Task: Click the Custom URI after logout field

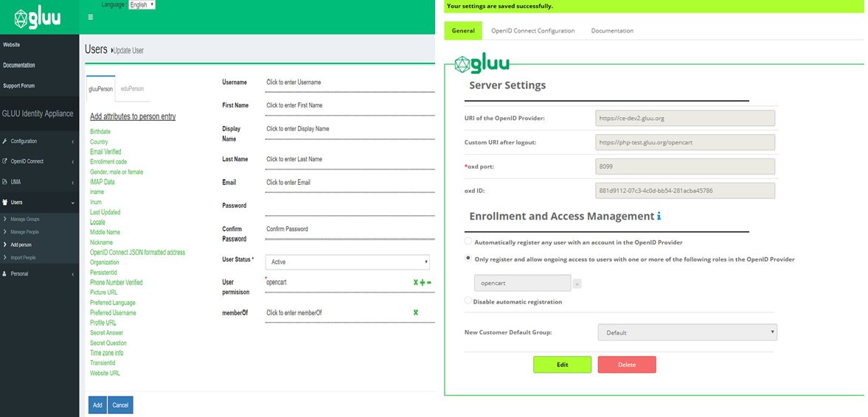Action: click(685, 142)
